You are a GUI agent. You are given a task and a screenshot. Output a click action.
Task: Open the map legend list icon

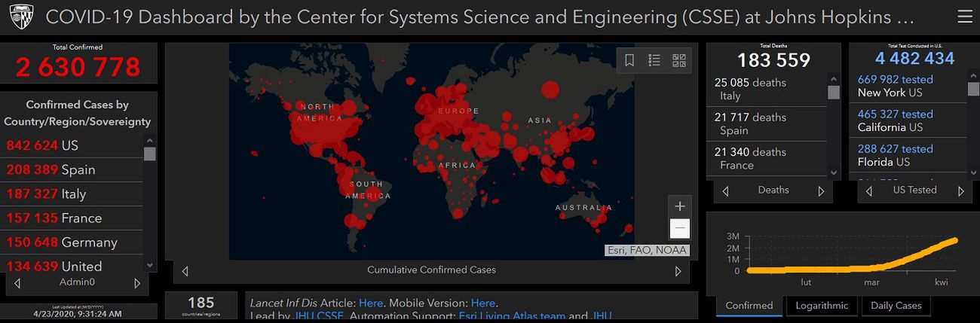coord(654,60)
